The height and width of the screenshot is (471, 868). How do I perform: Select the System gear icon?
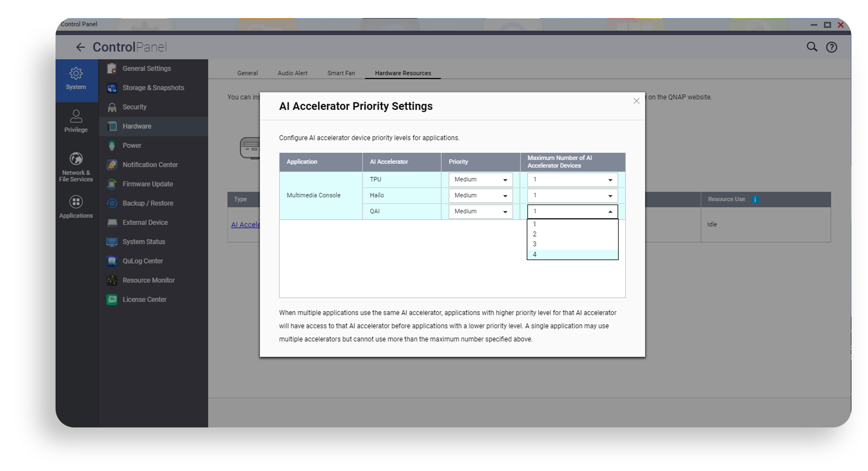[76, 74]
